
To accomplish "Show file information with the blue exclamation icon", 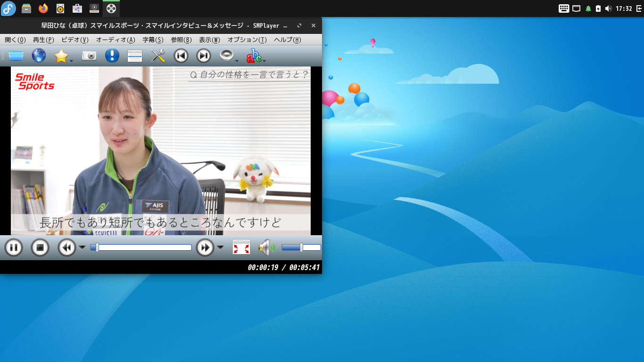I will [x=112, y=56].
